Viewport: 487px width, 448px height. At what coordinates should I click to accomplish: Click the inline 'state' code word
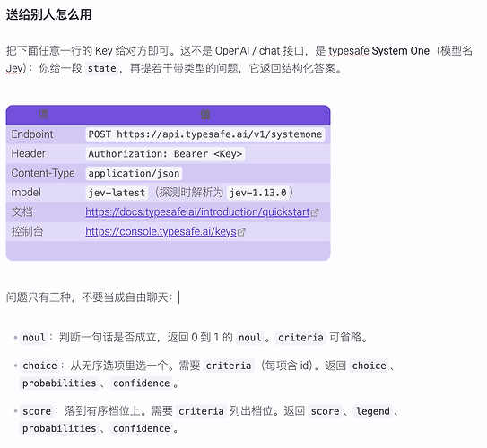pos(102,68)
